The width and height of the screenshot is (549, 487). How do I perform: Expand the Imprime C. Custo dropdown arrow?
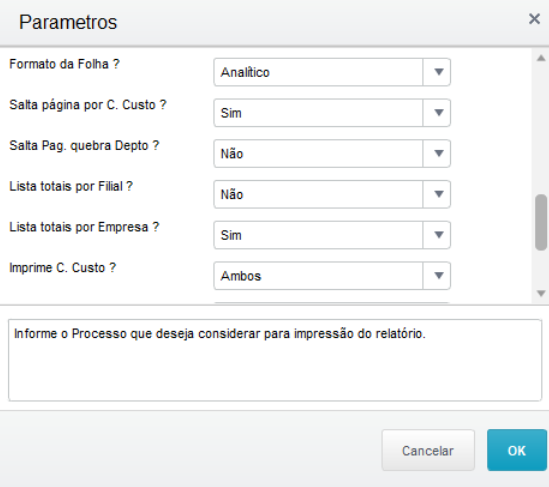[x=437, y=276]
